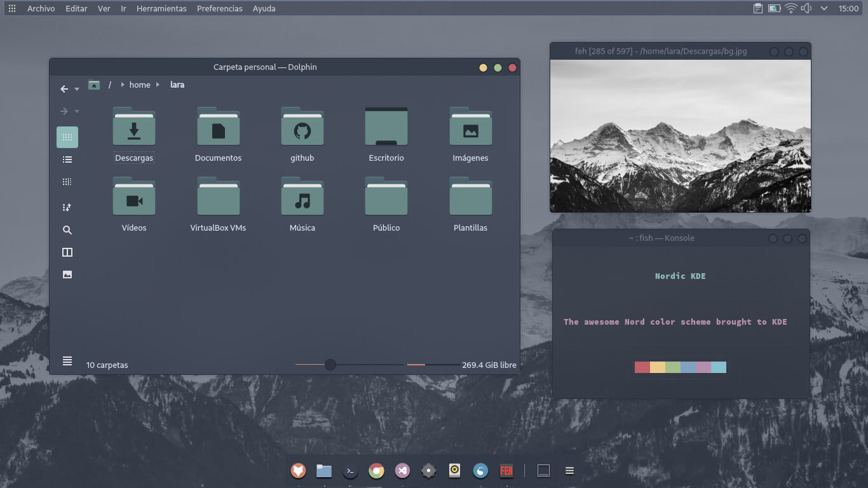
Task: Click the Wi-Fi network tray icon
Action: click(791, 8)
